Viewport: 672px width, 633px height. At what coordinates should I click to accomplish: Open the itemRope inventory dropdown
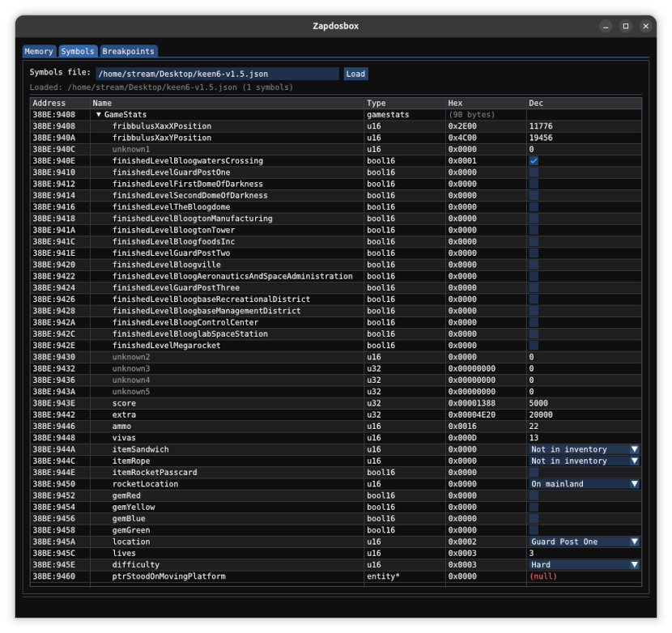[585, 461]
